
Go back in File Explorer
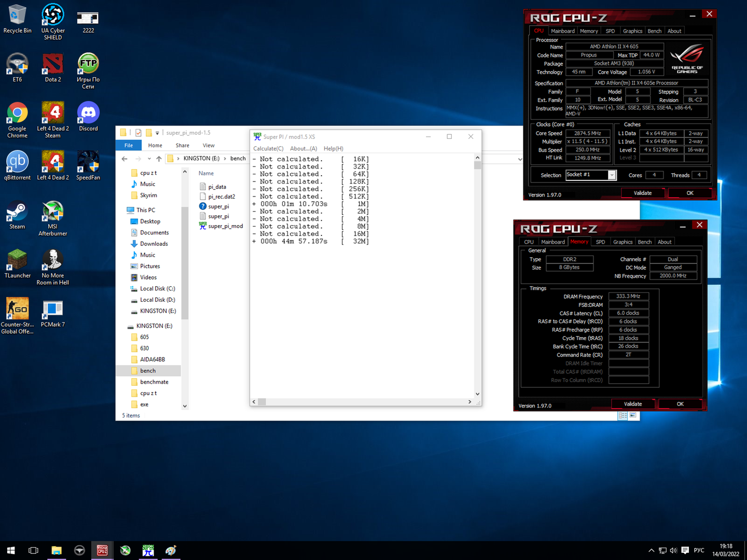[125, 159]
